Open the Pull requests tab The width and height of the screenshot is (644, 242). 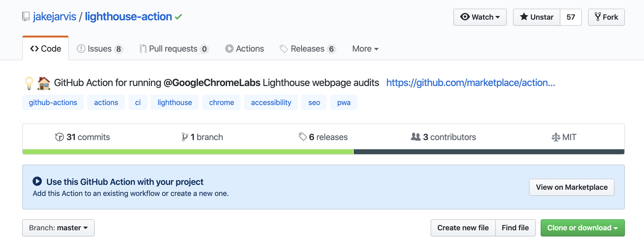tap(173, 49)
